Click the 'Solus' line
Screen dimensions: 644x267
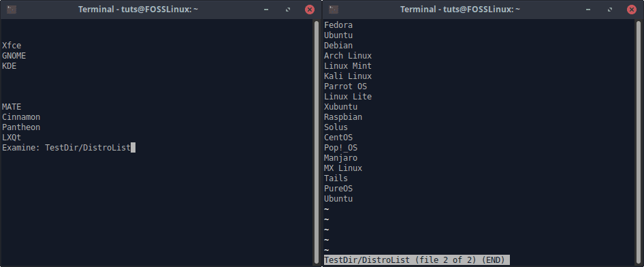coord(336,127)
